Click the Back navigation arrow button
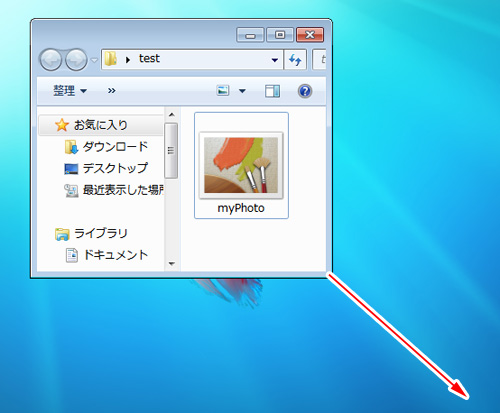 click(x=50, y=60)
